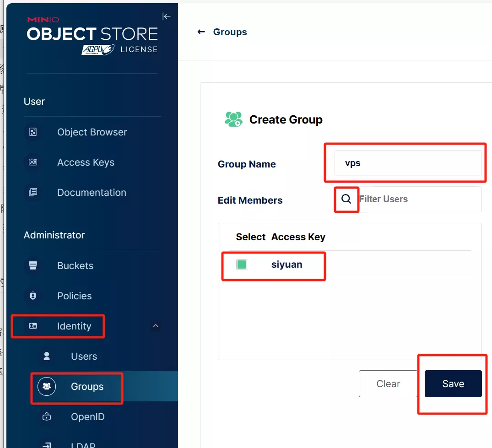Click the magnifier icon in Filter Users
Image resolution: width=492 pixels, height=448 pixels.
click(346, 199)
